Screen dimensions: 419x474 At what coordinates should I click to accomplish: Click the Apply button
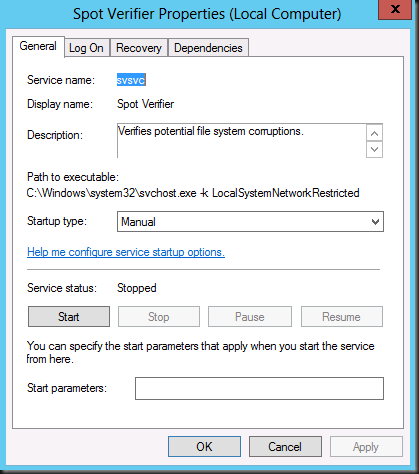click(366, 447)
